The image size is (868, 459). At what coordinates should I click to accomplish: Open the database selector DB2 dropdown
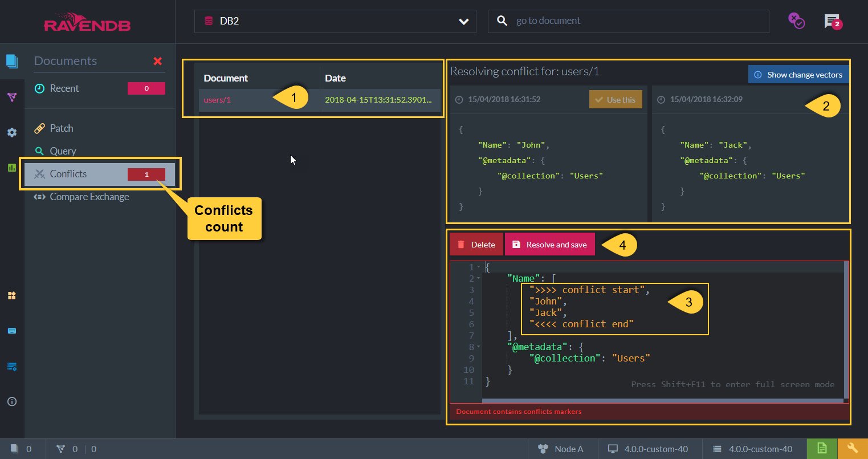[335, 21]
